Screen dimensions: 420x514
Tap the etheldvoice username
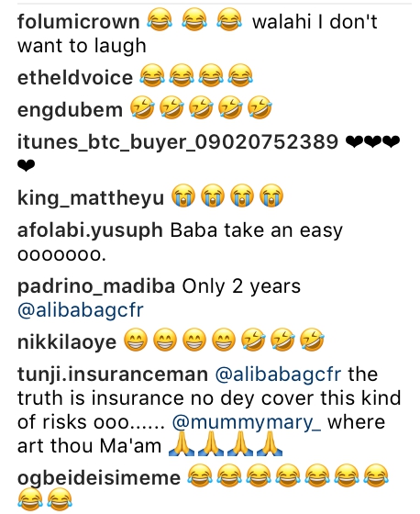75,77
